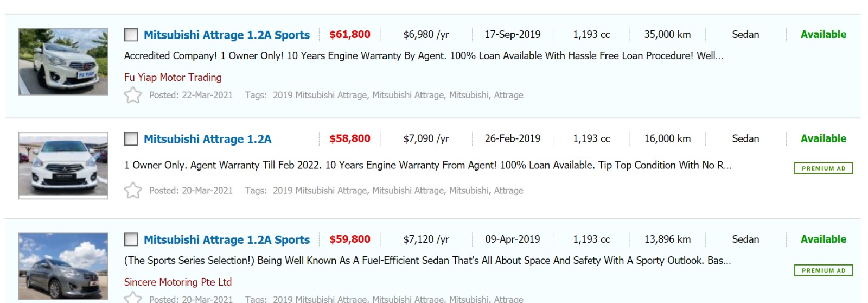Open the Mitsubishi Attrage 1.2A title link
868x303 pixels.
click(207, 139)
